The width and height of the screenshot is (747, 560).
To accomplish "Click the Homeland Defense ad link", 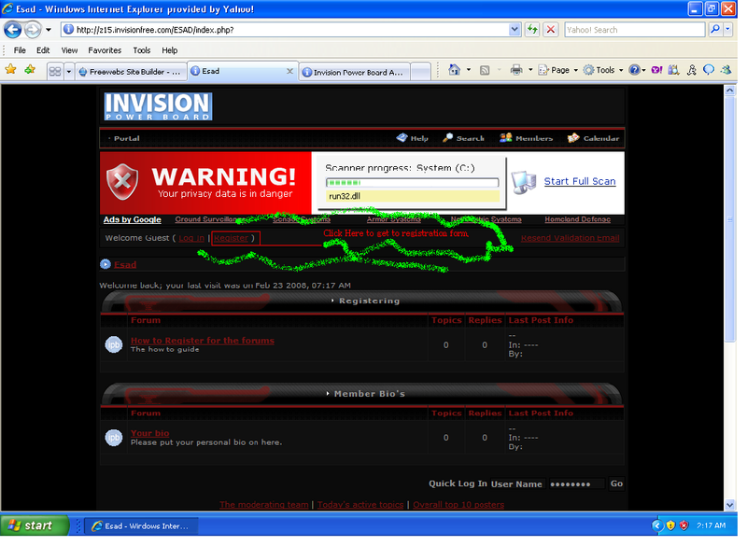I will (x=577, y=219).
